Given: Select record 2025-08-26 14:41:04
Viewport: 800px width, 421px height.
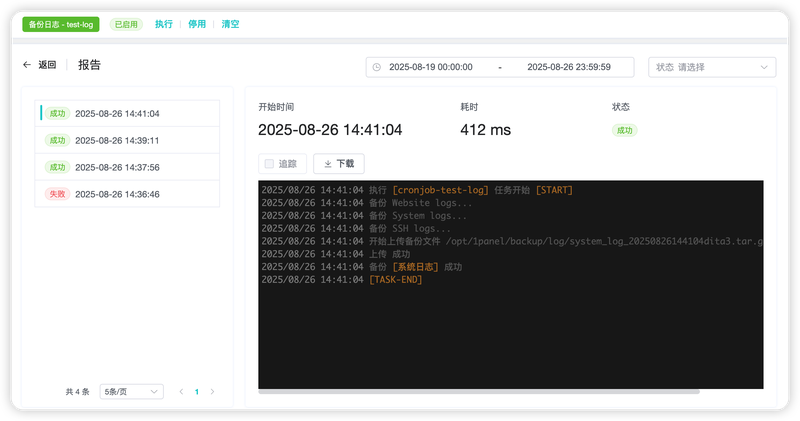Looking at the screenshot, I should point(127,113).
